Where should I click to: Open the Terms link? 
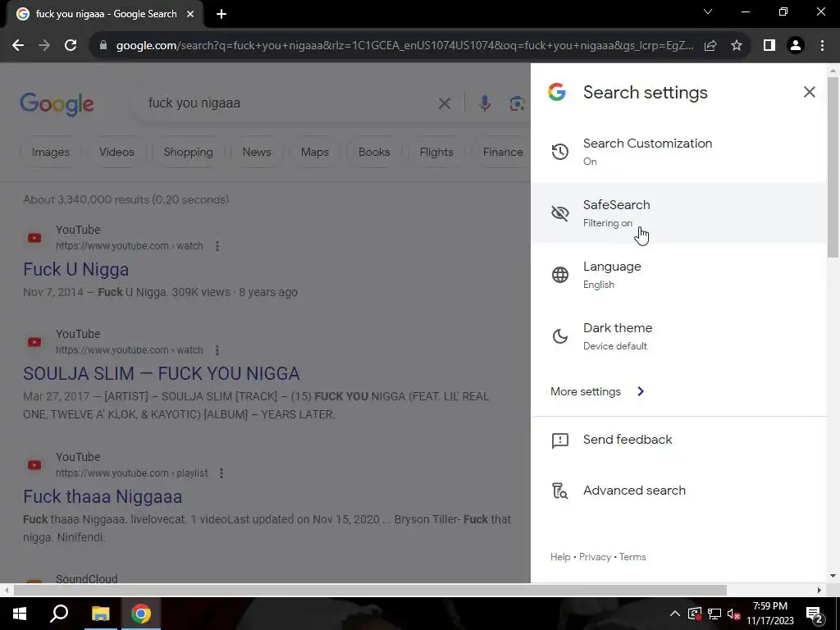[632, 557]
